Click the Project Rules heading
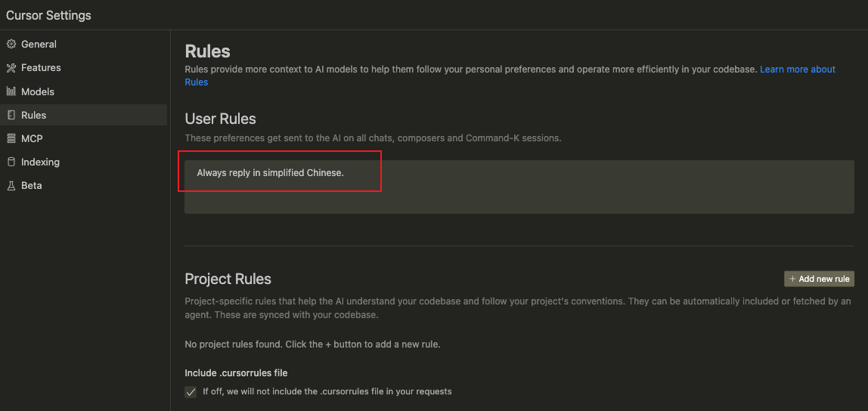This screenshot has width=868, height=411. [228, 279]
